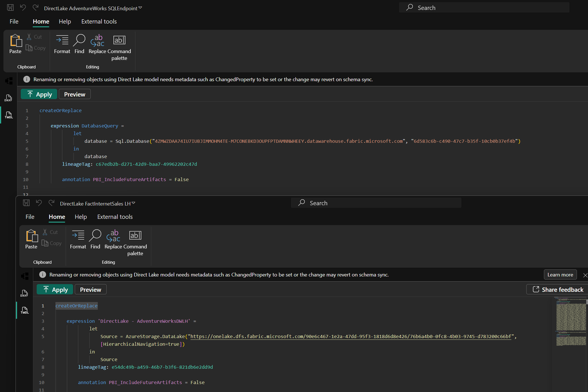Undo in the FactInternetSales LH window
This screenshot has width=588, height=392.
click(x=39, y=203)
